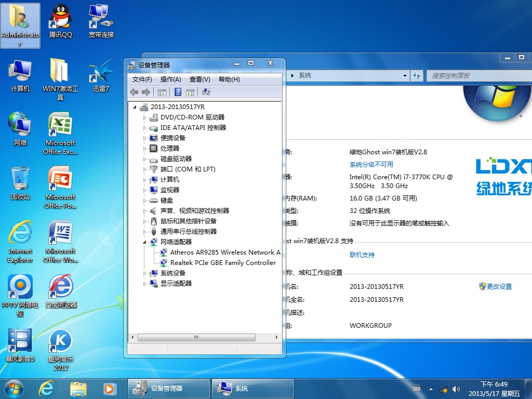This screenshot has height=399, width=532.
Task: Launch Internet Explorer from the taskbar
Action: click(46, 389)
